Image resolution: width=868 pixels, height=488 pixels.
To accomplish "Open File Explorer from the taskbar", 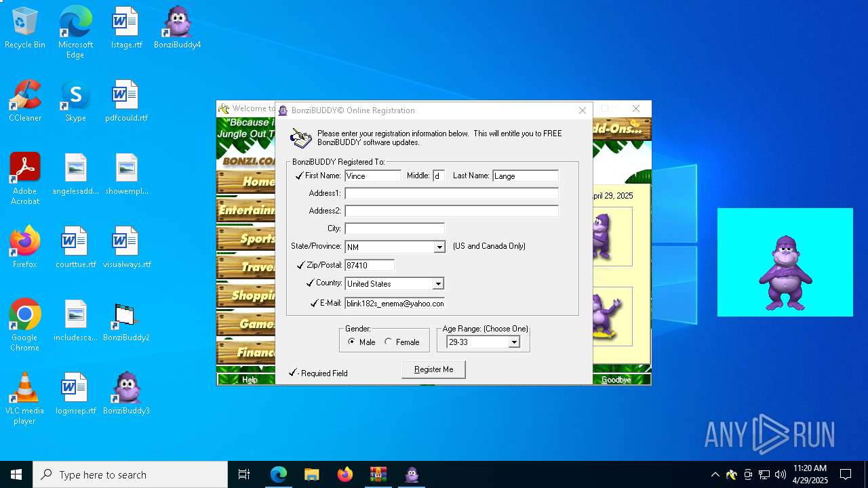I will pos(312,474).
